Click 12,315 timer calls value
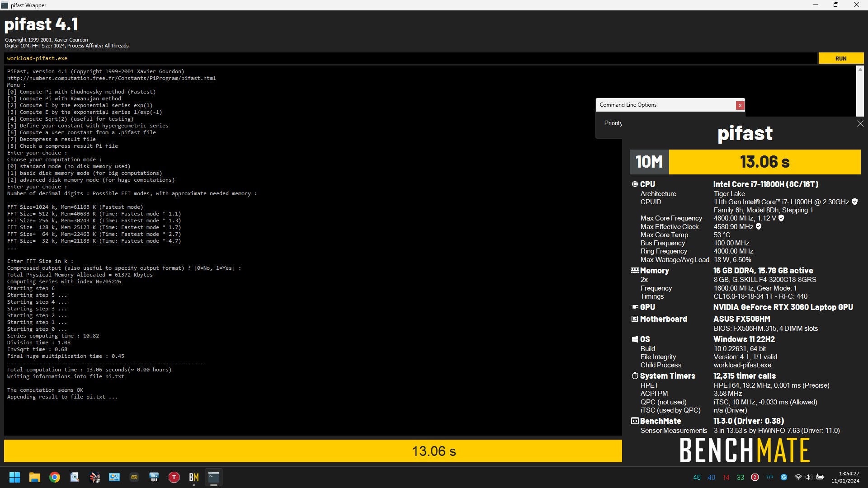The height and width of the screenshot is (488, 868). pyautogui.click(x=745, y=376)
